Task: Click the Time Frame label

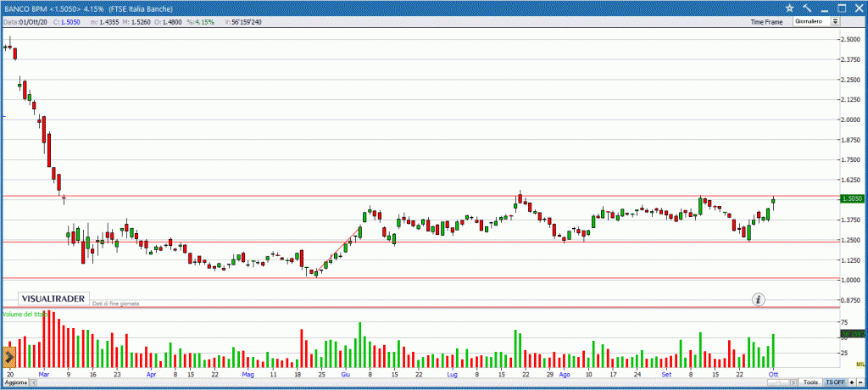Action: 766,22
